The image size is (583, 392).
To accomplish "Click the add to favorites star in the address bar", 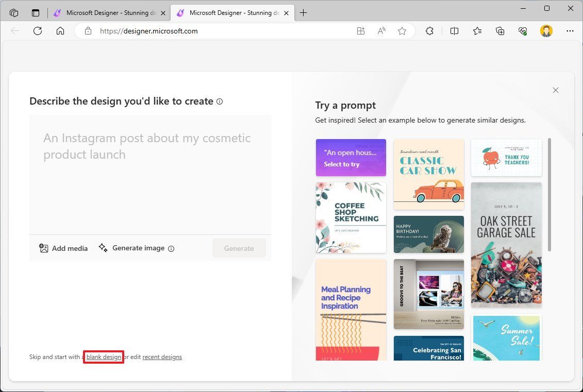I will point(402,31).
